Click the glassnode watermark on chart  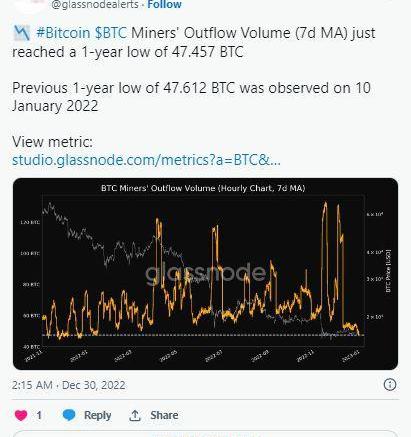(206, 274)
